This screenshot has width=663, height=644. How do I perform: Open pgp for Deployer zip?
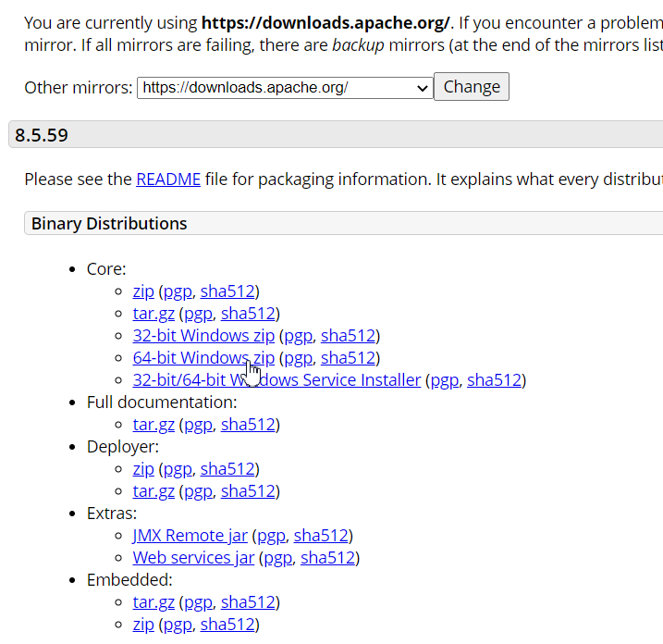(x=178, y=469)
